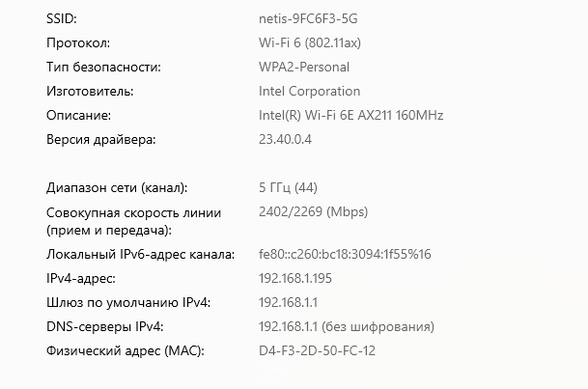Click the Физический адрес (MAC) label
Image resolution: width=588 pixels, height=389 pixels.
126,349
